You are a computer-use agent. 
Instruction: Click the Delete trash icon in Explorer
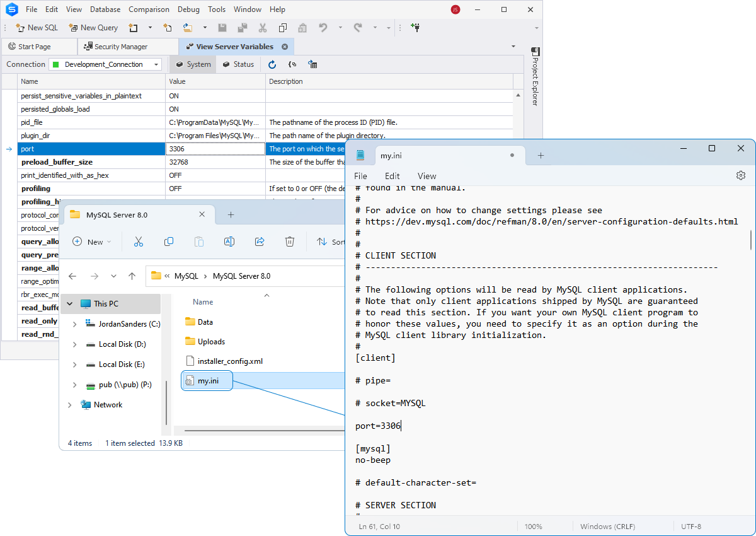290,242
